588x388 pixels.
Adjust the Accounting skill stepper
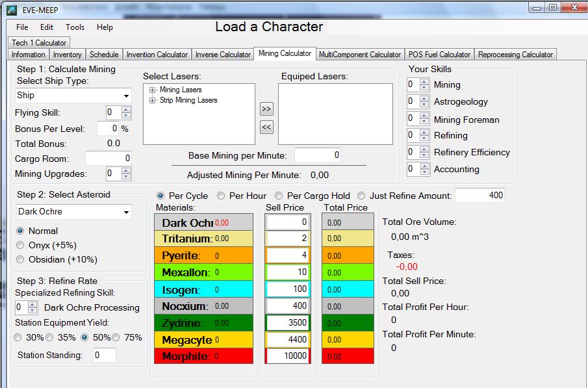tap(424, 169)
